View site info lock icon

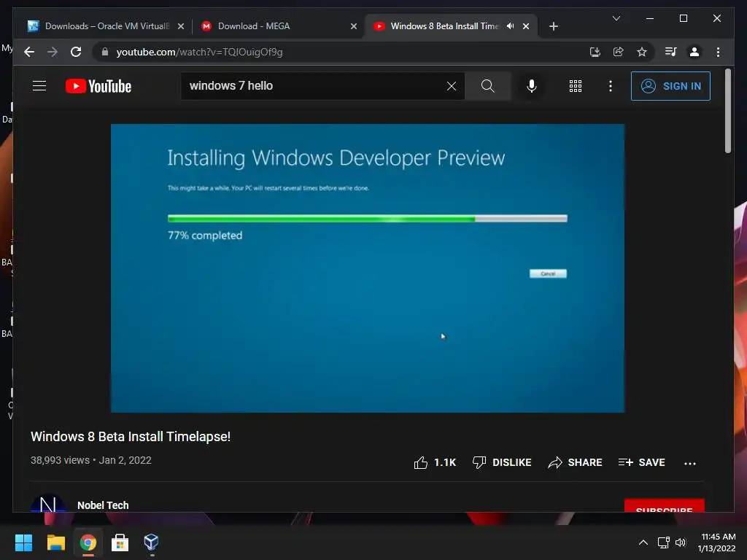pos(105,52)
